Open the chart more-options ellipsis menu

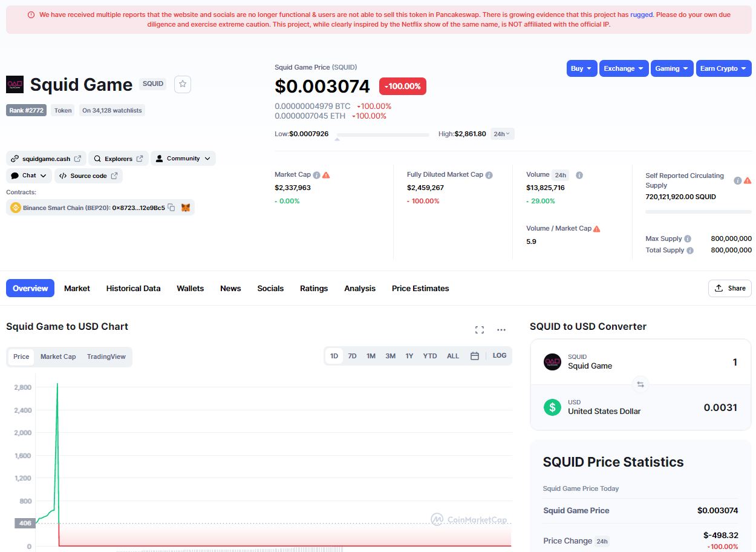(x=501, y=329)
